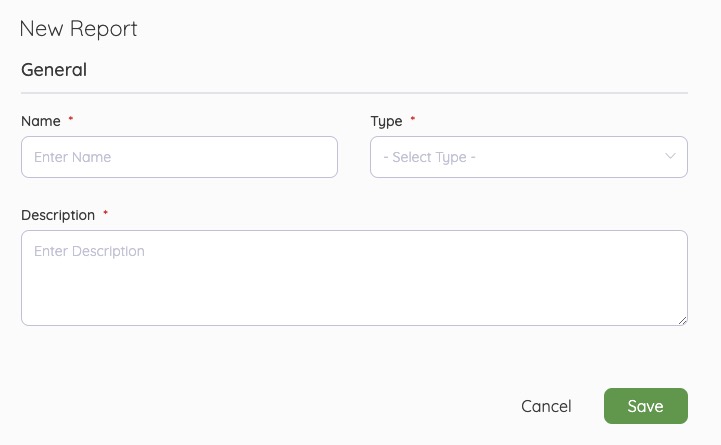Click the "Enter Name" placeholder text
Viewport: 721px width, 445px height.
point(72,157)
